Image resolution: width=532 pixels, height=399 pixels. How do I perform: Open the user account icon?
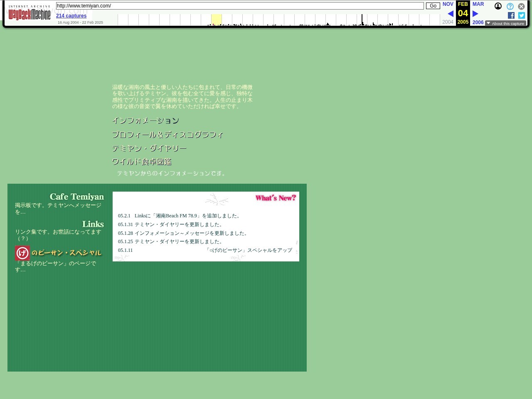(498, 6)
